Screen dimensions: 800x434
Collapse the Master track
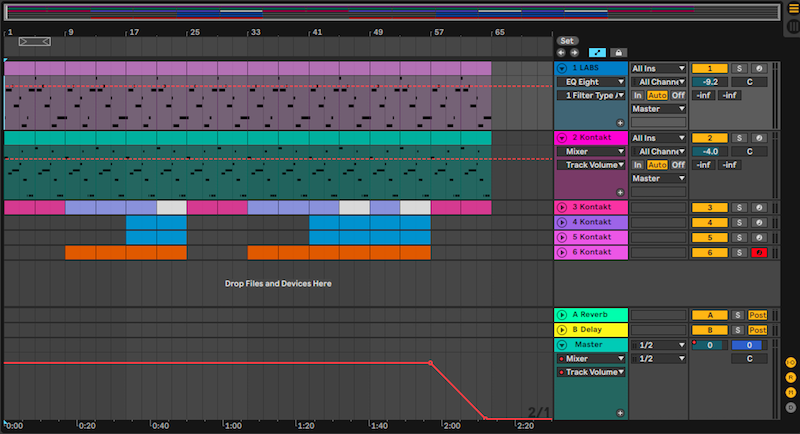(x=562, y=345)
